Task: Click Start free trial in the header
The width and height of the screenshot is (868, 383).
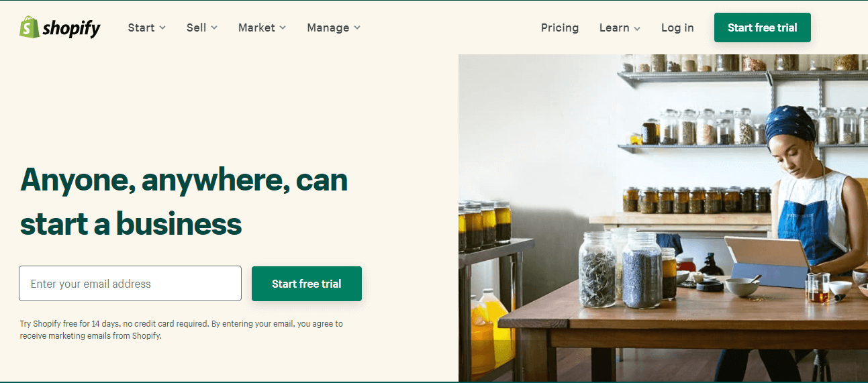Action: pyautogui.click(x=763, y=28)
